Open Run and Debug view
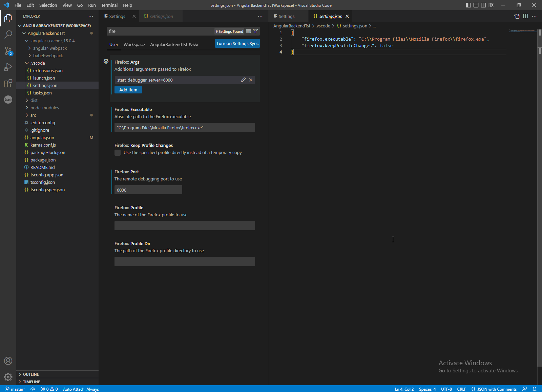Image resolution: width=542 pixels, height=392 pixels. tap(8, 67)
